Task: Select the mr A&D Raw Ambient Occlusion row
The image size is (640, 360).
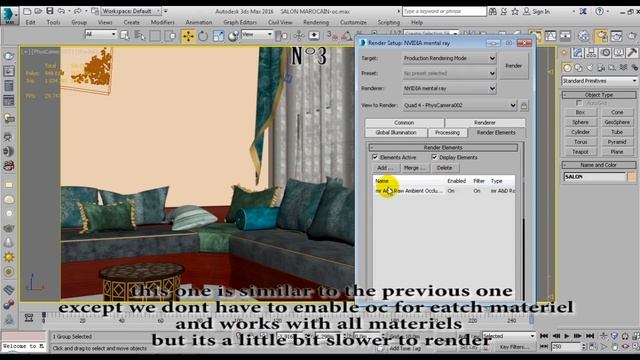Action: pyautogui.click(x=444, y=191)
